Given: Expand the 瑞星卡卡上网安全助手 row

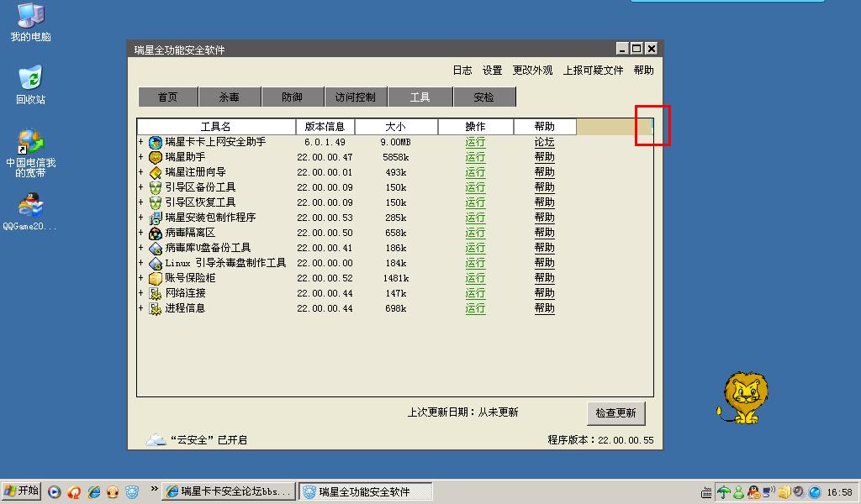Looking at the screenshot, I should click(x=141, y=141).
